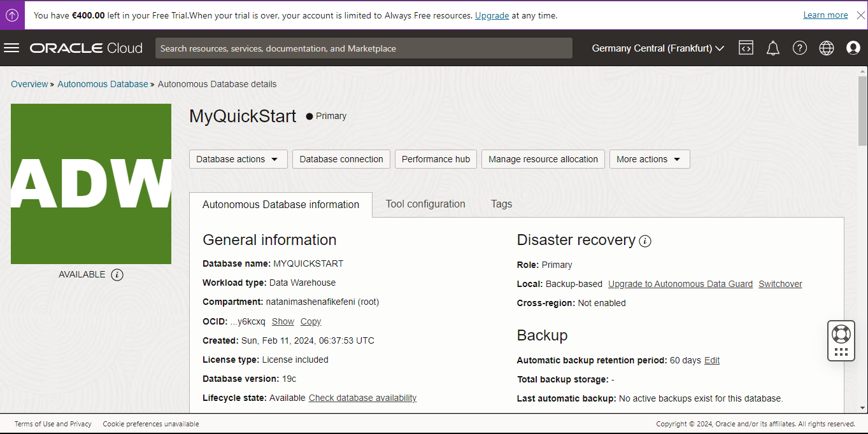Screen dimensions: 868x434
Task: Click the Disaster recovery info icon
Action: tap(645, 241)
